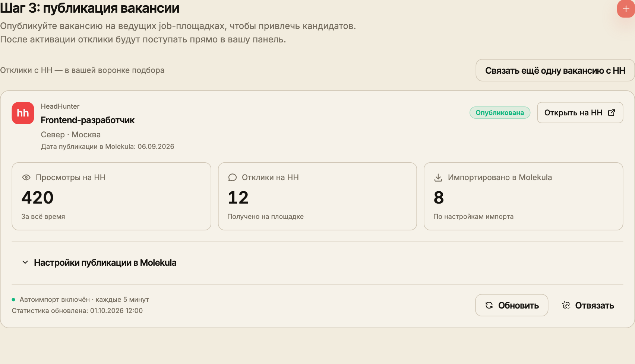Screen dimensions: 635x364
Task: Click the external link icon in Открыть на HH
Action: click(x=612, y=113)
